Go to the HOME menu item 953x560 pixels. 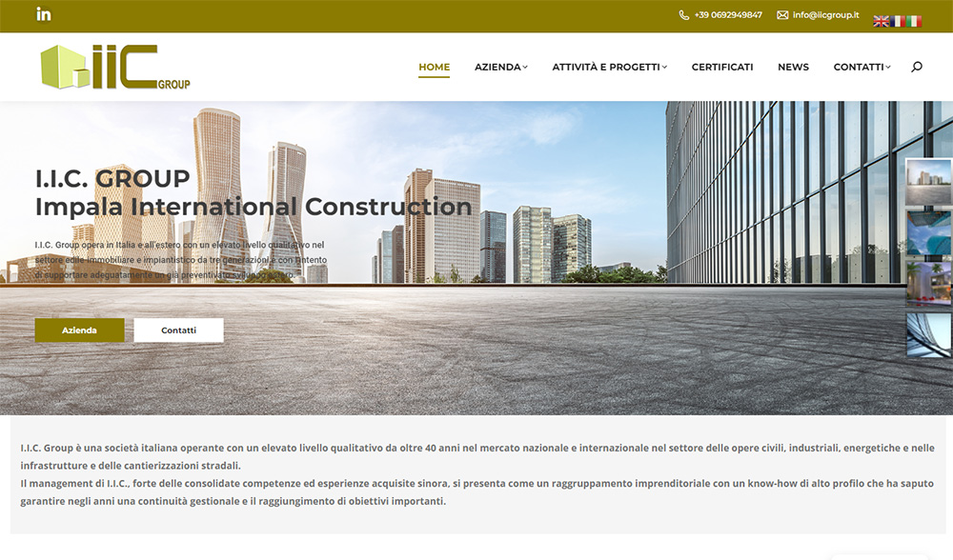pos(434,67)
